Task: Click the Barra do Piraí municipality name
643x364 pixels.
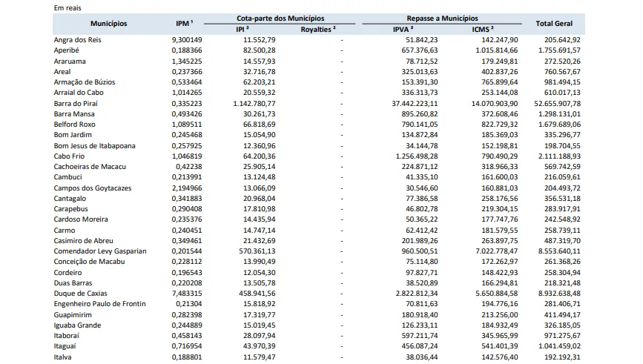Action: click(76, 103)
